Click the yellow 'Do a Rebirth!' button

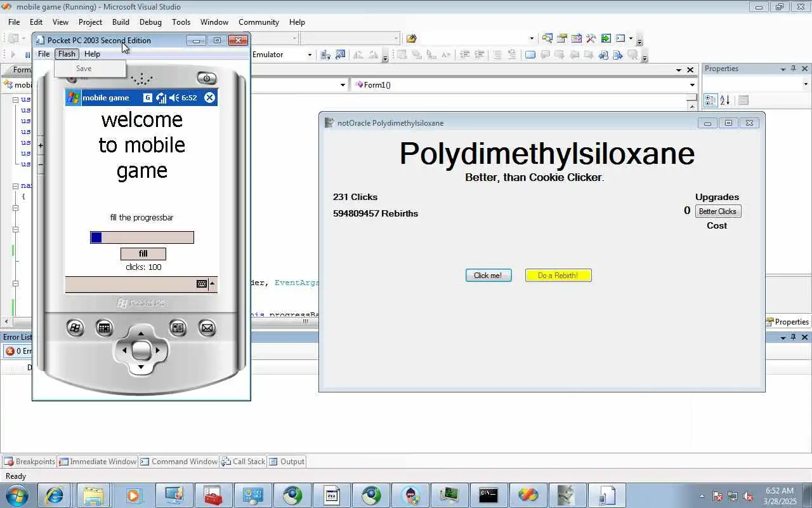tap(558, 275)
